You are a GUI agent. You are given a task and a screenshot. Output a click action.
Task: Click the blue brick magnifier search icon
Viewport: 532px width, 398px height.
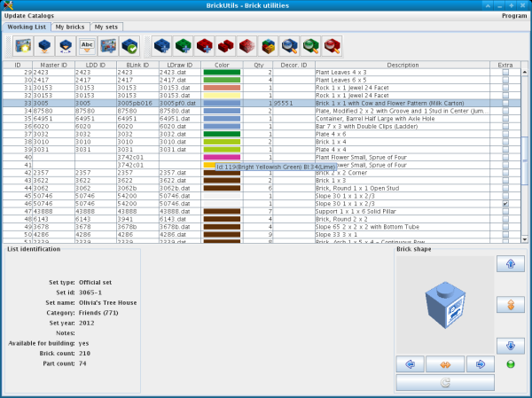[x=290, y=46]
